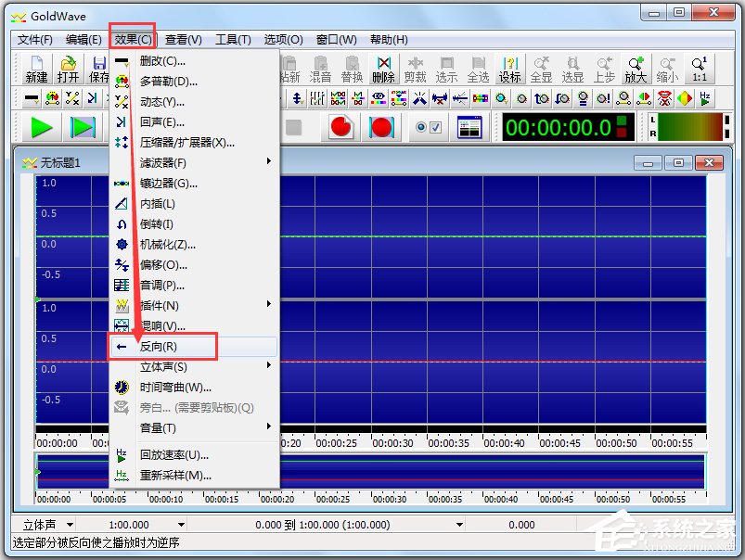
Task: Open the 选项(O) menu
Action: point(283,40)
